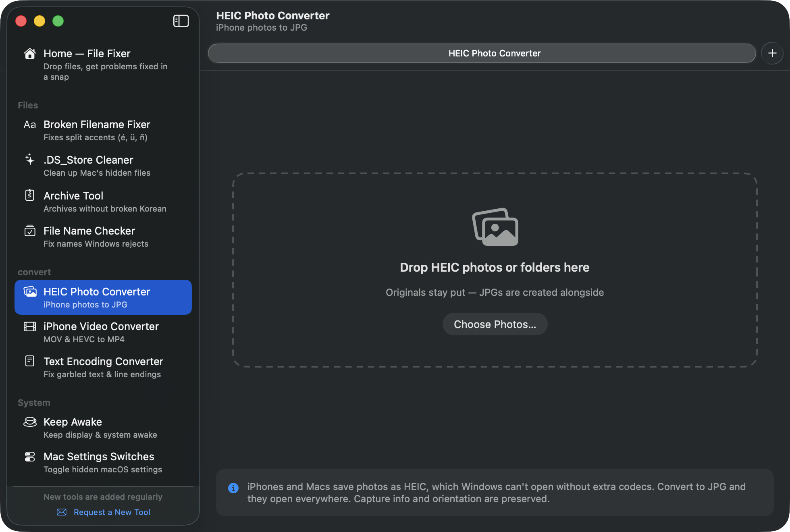This screenshot has width=790, height=532.
Task: Click the 'System' section header
Action: coord(34,403)
